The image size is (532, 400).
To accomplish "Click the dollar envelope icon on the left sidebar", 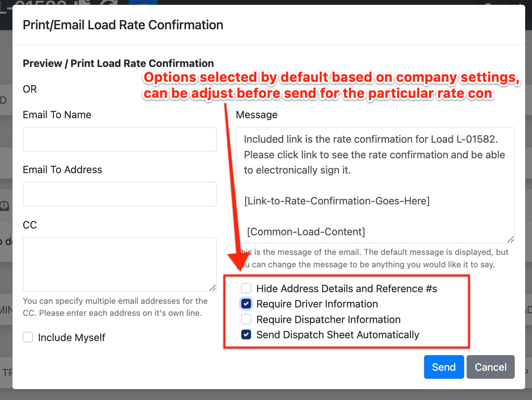I will [4, 206].
